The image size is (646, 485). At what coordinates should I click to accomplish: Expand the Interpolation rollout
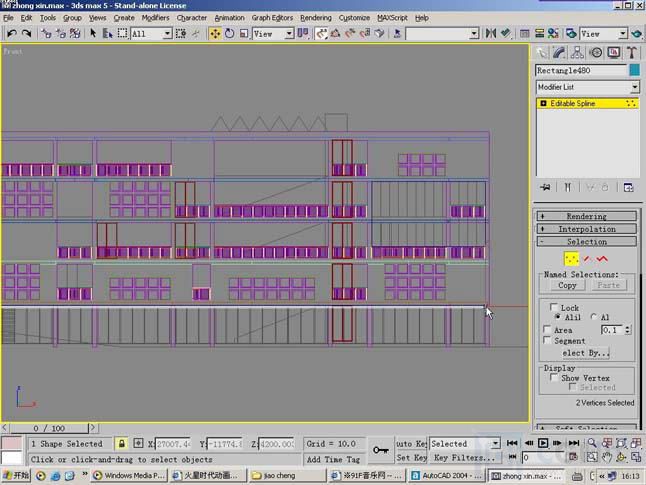[587, 229]
